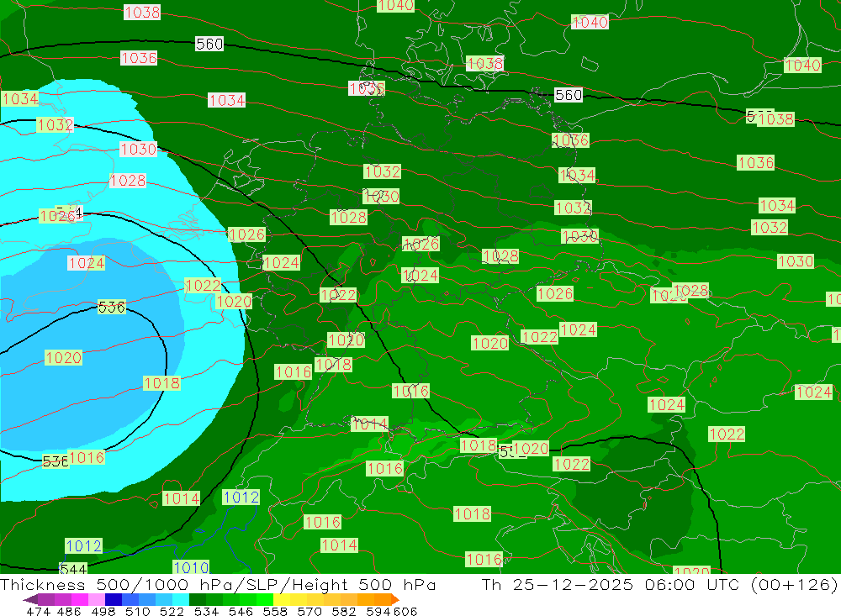This screenshot has width=841, height=616.
Task: Click the legend value '582'
Action: pyautogui.click(x=343, y=611)
